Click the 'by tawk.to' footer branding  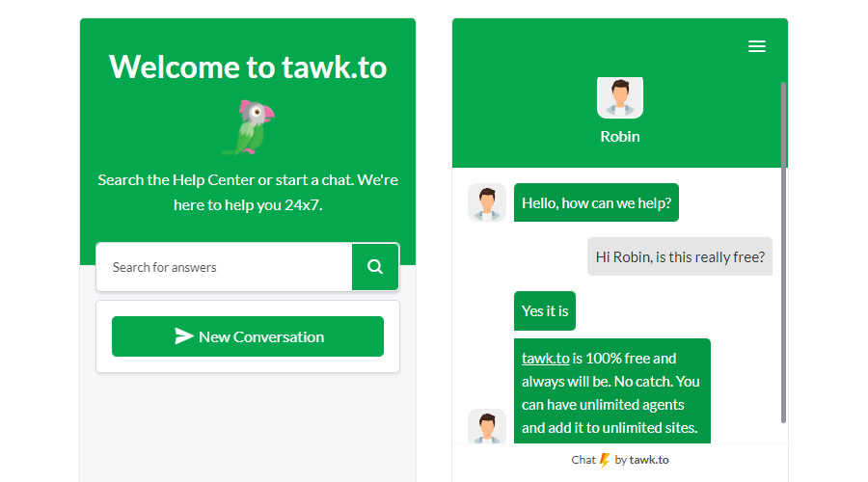coord(641,460)
